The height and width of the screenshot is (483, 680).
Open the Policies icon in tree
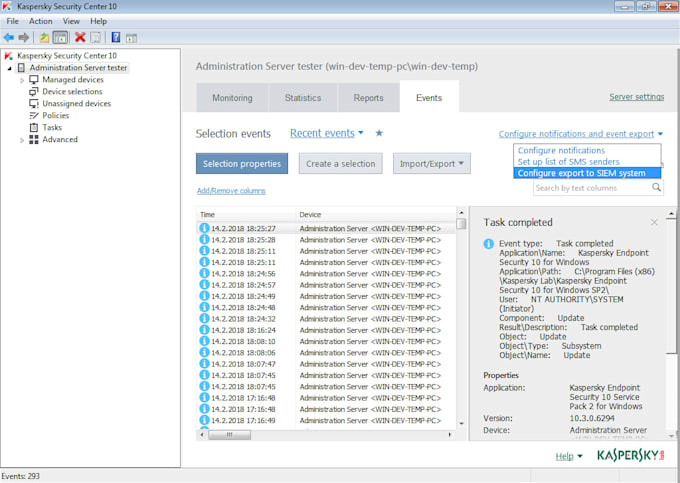[x=34, y=115]
